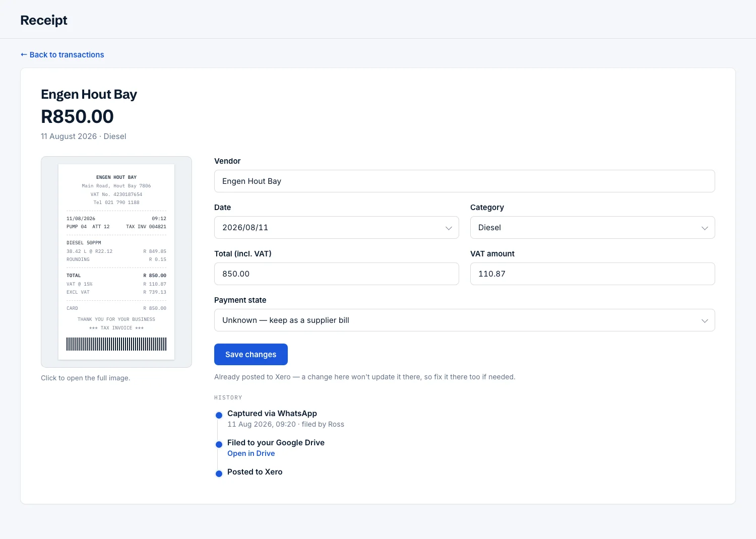The height and width of the screenshot is (539, 756).
Task: Open the receipt in Google Drive
Action: (x=251, y=453)
